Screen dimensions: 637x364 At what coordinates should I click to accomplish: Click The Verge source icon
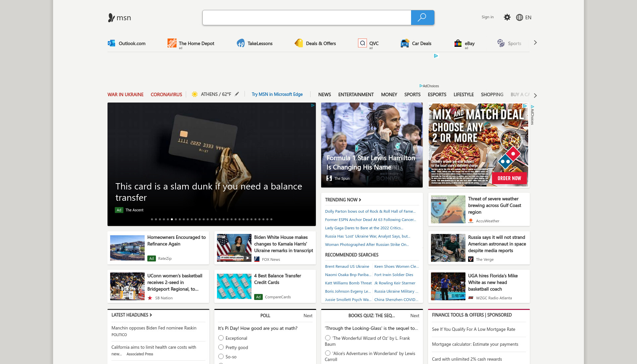tap(471, 259)
